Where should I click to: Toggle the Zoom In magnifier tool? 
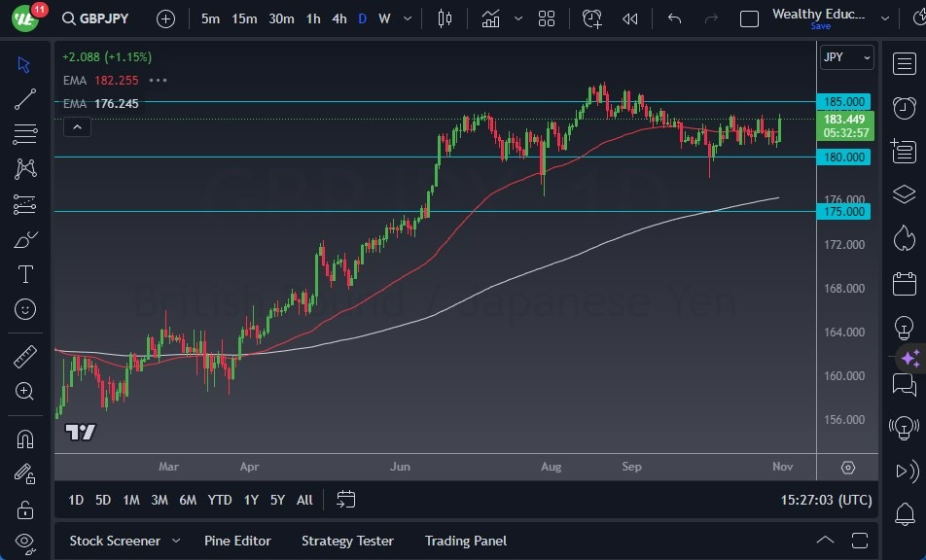(24, 392)
